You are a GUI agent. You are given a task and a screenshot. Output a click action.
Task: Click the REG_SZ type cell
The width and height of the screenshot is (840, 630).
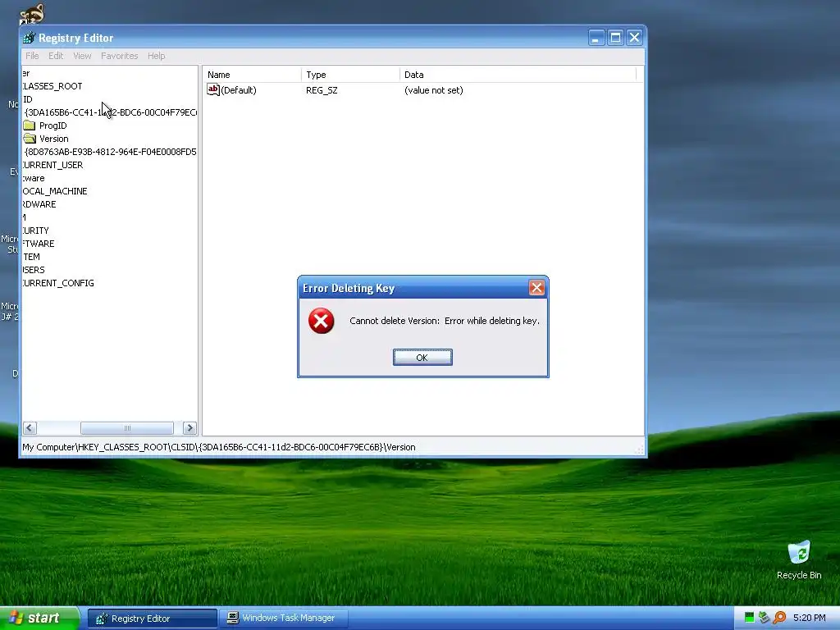point(322,90)
